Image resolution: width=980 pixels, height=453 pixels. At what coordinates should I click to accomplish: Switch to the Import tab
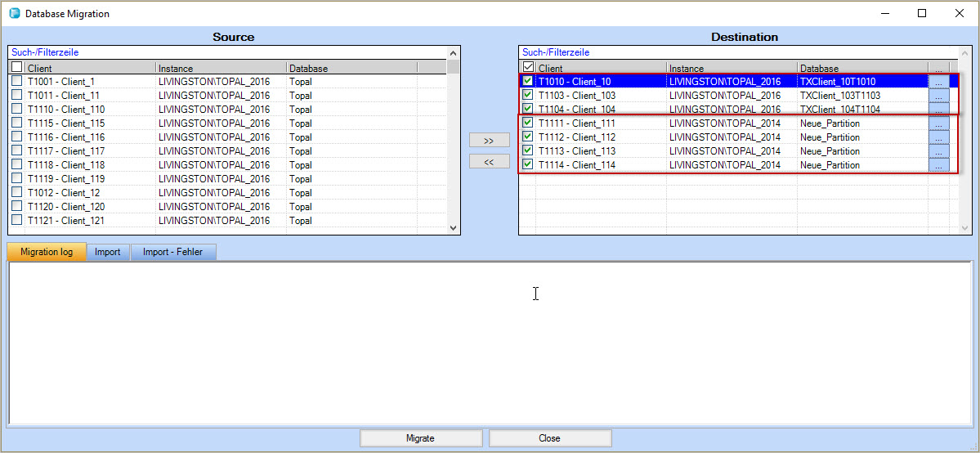(x=107, y=252)
